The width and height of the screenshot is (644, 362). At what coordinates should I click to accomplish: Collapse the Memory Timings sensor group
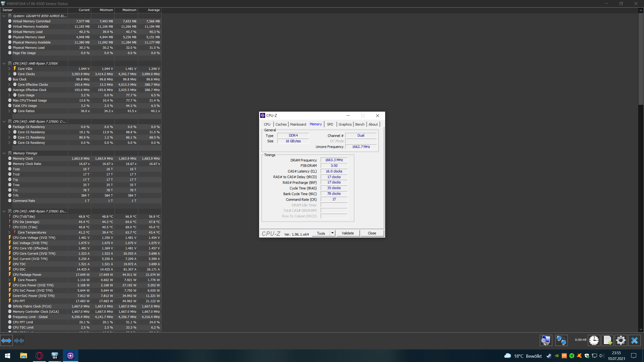pos(4,153)
